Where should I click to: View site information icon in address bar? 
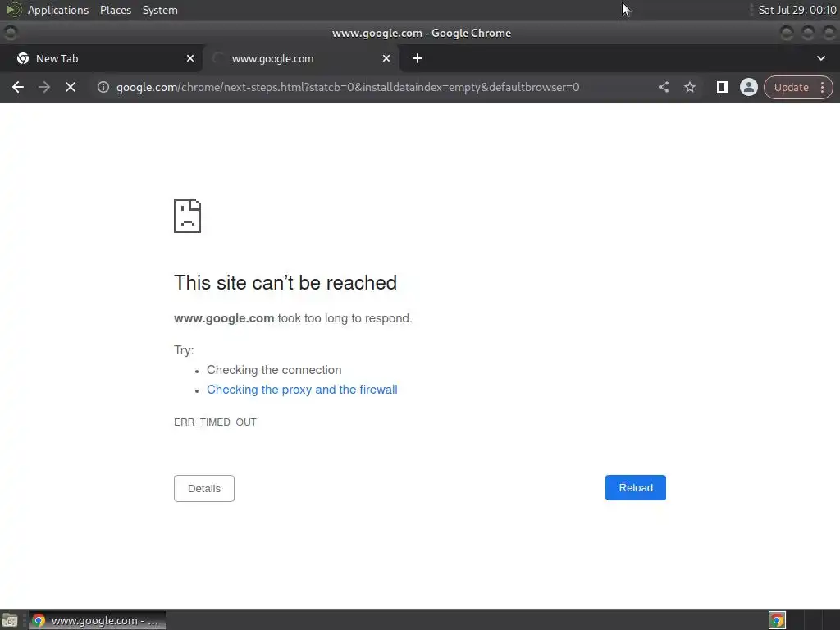point(103,87)
